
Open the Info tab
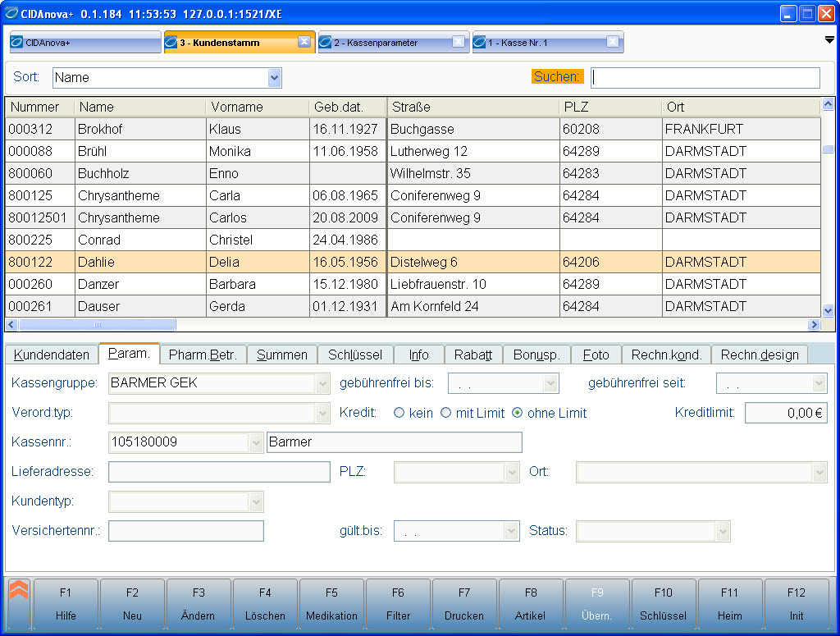click(419, 355)
